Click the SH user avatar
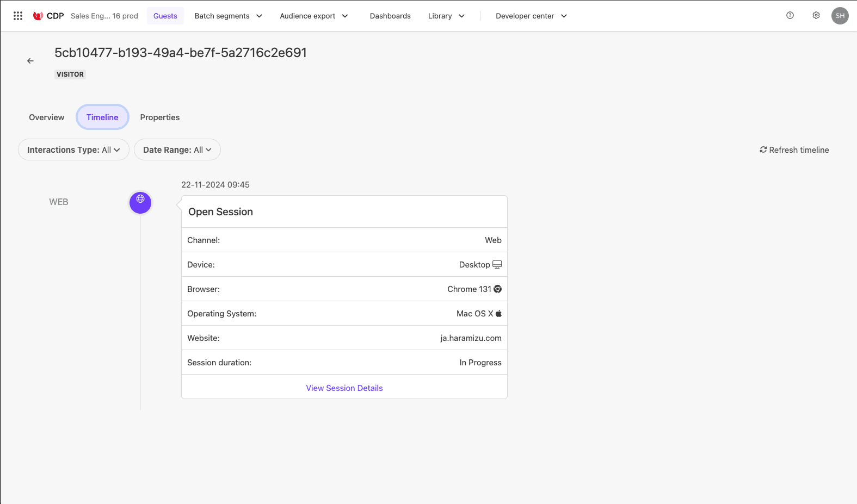Screen dimensions: 857x504 coord(840,16)
